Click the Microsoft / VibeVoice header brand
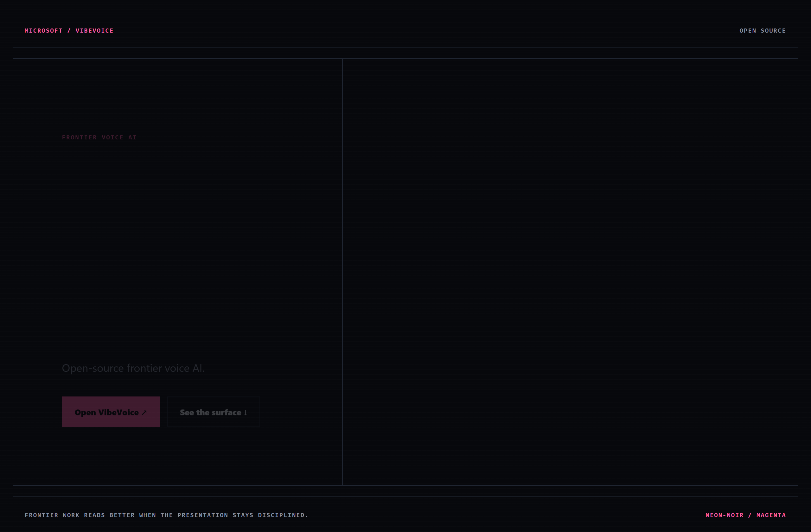The image size is (811, 532). click(69, 31)
